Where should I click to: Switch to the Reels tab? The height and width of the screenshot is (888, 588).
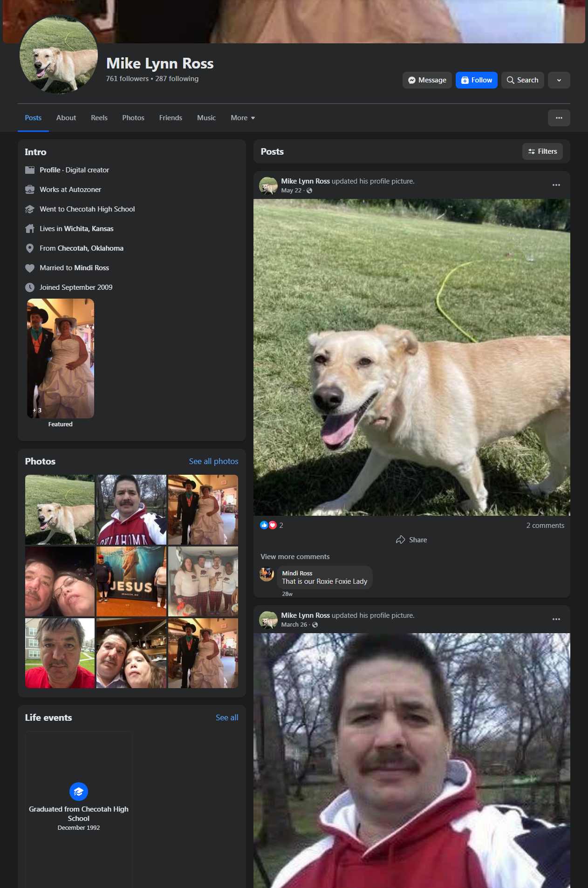pos(99,118)
